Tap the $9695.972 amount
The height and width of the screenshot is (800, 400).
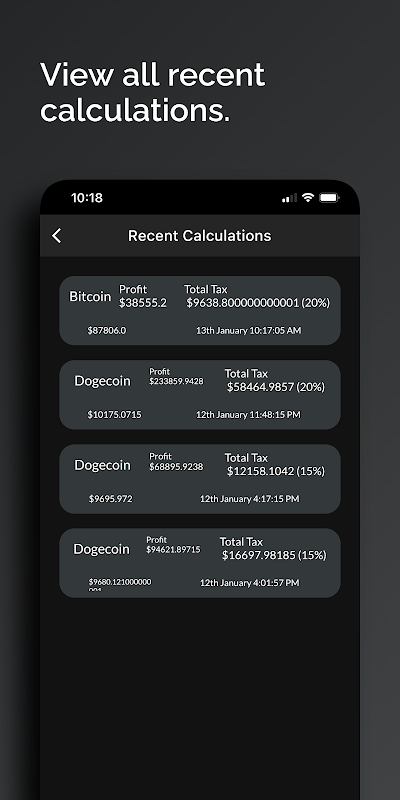pyautogui.click(x=111, y=499)
